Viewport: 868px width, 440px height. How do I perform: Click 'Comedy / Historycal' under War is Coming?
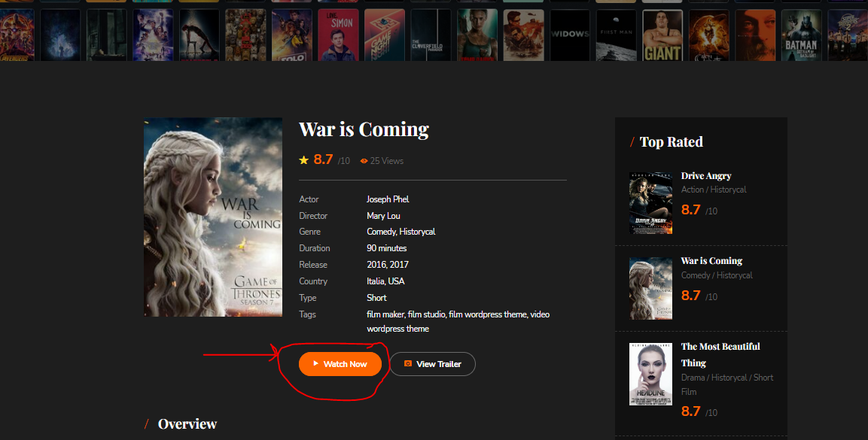717,275
